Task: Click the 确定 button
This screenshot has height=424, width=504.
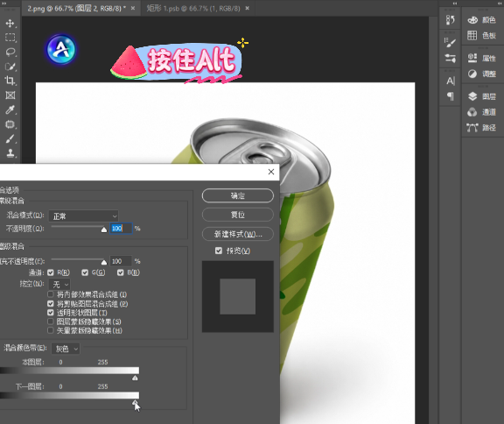Action: tap(238, 195)
